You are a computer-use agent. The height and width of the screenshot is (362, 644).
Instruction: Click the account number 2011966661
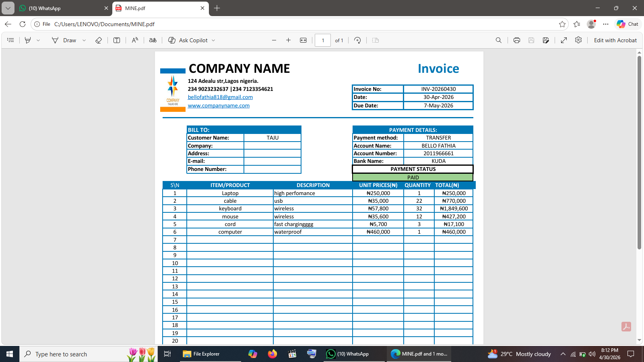coord(438,153)
